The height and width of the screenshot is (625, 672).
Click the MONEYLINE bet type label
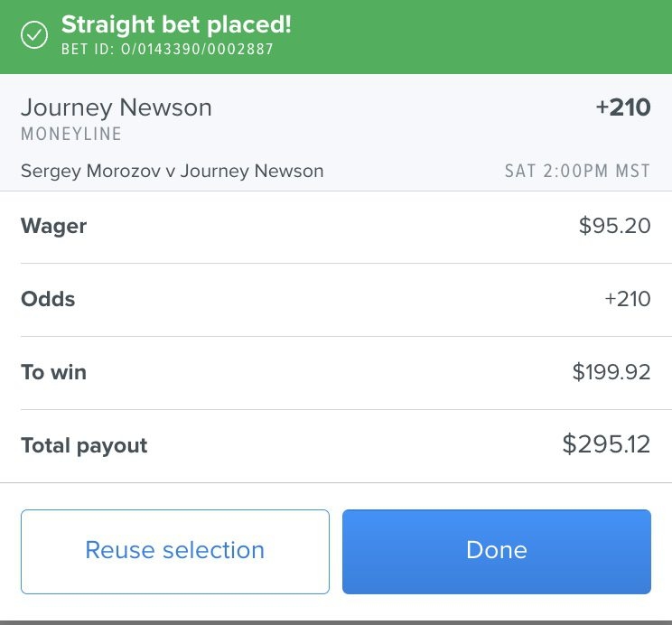tap(71, 135)
